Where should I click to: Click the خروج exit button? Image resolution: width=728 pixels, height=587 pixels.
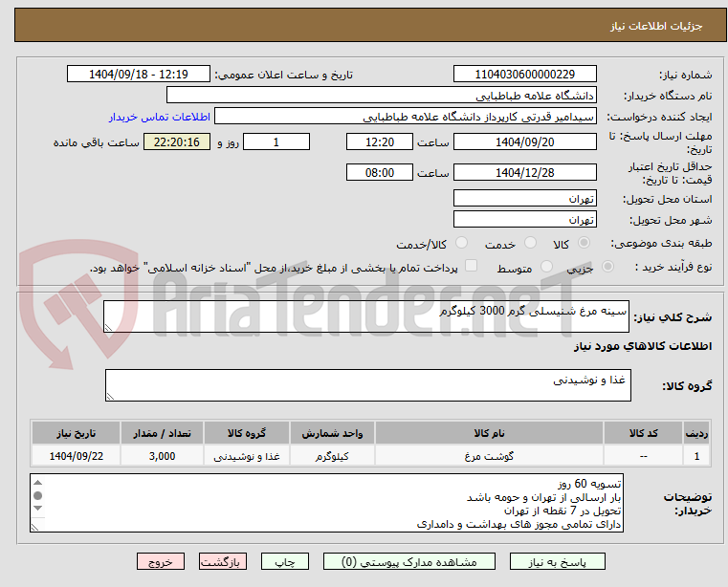coord(160,561)
